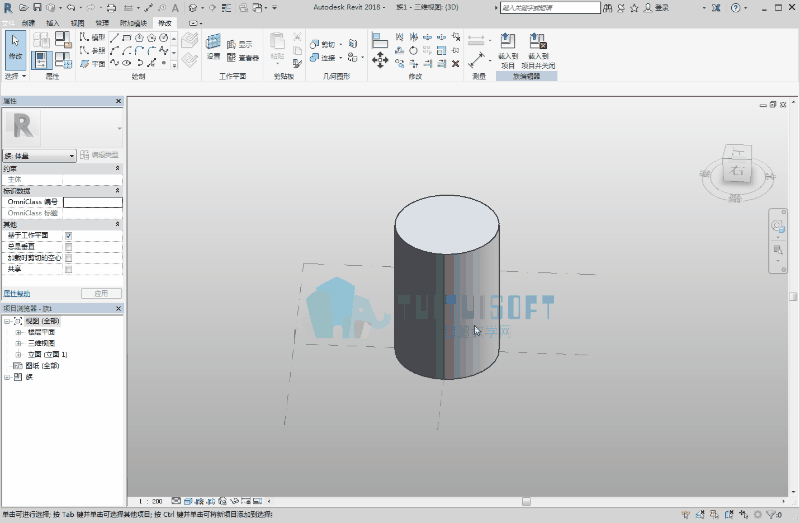Choose the Spline draw tool
The image size is (800, 523).
pyautogui.click(x=163, y=51)
